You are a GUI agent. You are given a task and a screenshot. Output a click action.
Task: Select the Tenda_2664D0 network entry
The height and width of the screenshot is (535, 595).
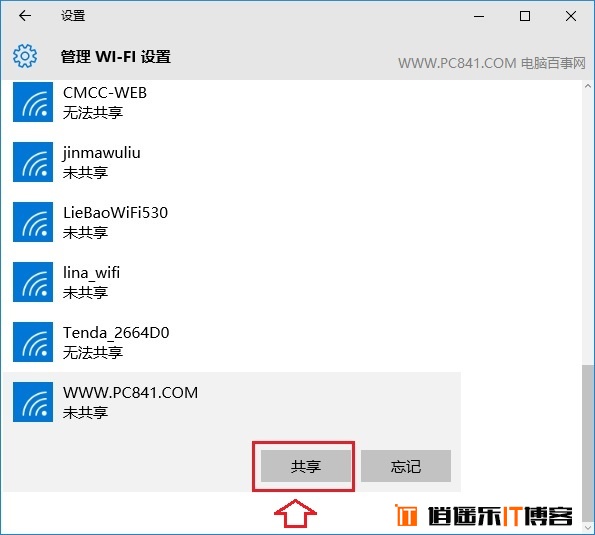[x=231, y=342]
